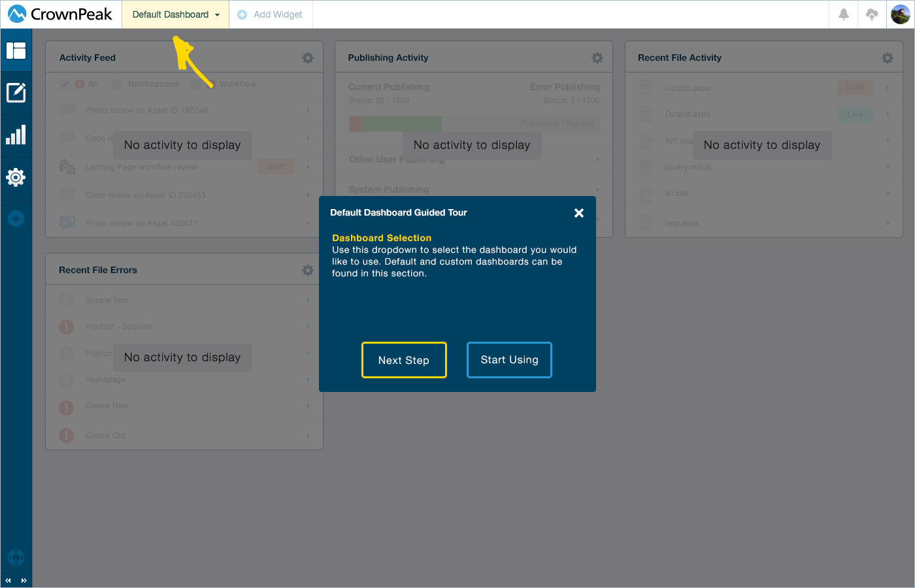The height and width of the screenshot is (588, 915).
Task: Click error icon beside Create New
Action: coord(67,408)
